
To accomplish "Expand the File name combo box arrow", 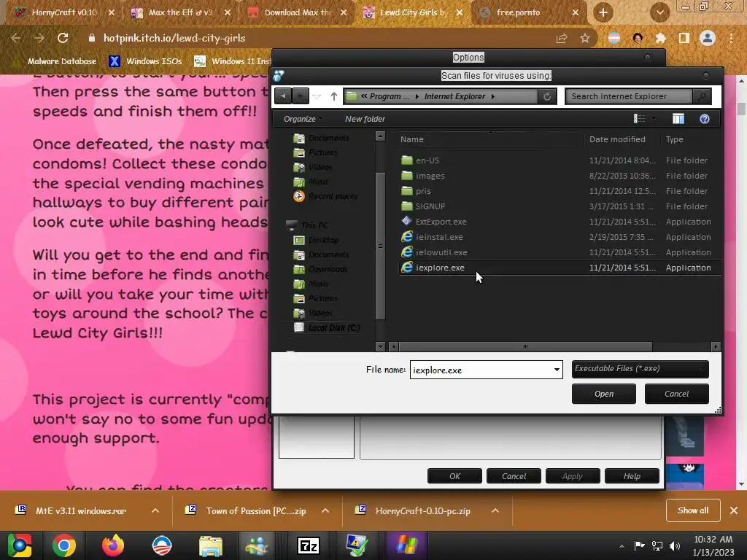I will tap(557, 370).
